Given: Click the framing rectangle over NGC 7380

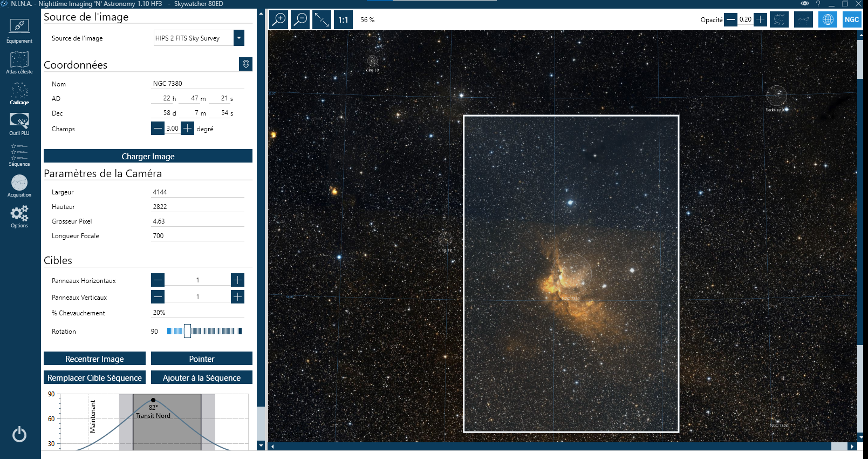Looking at the screenshot, I should click(x=571, y=274).
